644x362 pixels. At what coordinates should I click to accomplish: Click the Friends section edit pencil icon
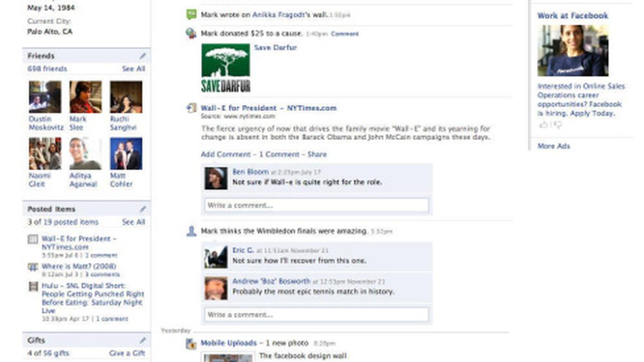tap(143, 56)
